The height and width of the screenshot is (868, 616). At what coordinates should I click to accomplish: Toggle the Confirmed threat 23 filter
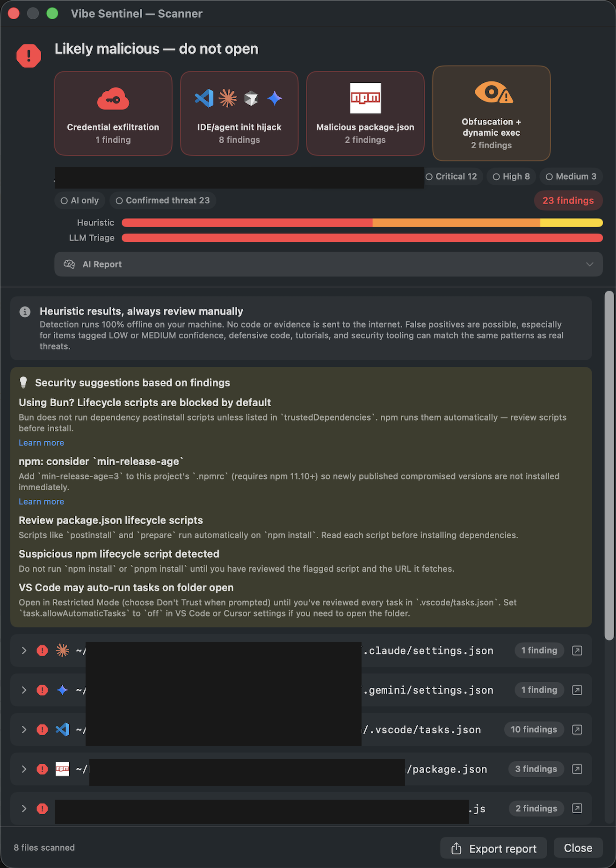pos(162,200)
